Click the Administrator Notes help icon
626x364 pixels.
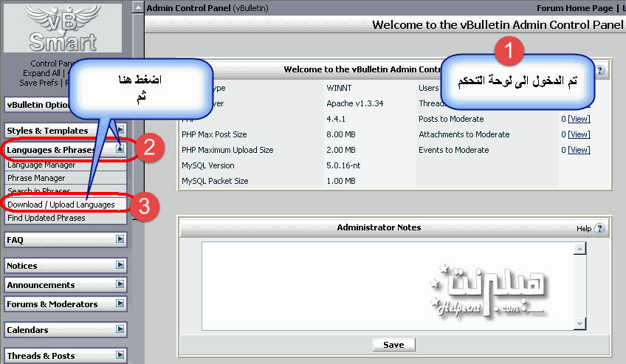(x=599, y=228)
